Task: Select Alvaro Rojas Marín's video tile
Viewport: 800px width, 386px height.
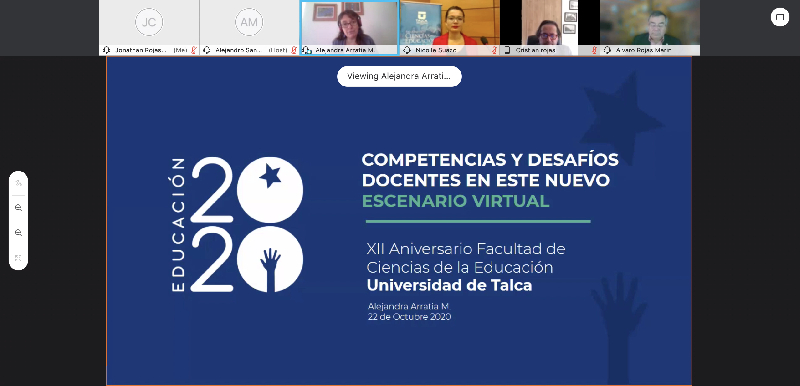Action: click(650, 28)
